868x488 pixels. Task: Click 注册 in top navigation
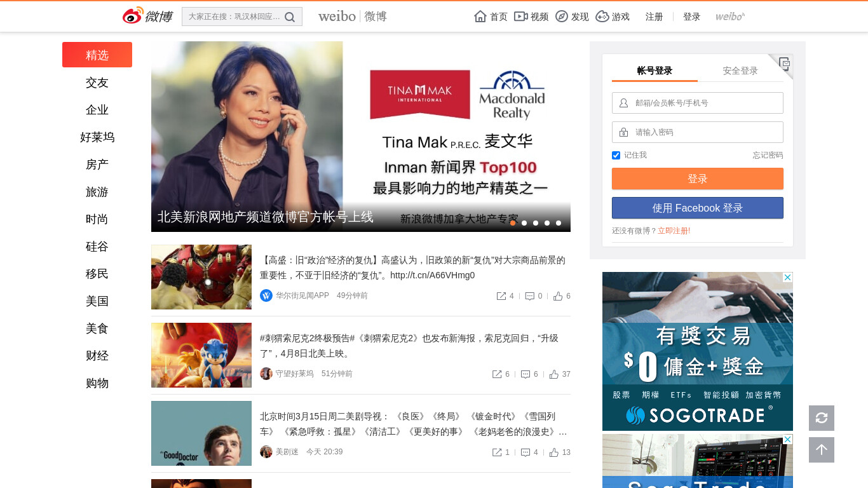click(x=654, y=17)
